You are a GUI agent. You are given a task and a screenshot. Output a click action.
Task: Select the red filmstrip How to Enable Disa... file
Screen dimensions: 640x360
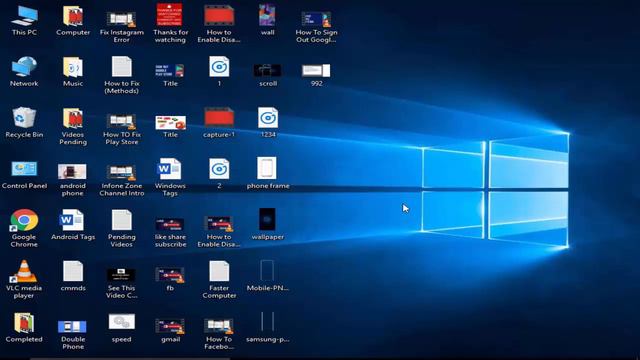click(x=219, y=24)
